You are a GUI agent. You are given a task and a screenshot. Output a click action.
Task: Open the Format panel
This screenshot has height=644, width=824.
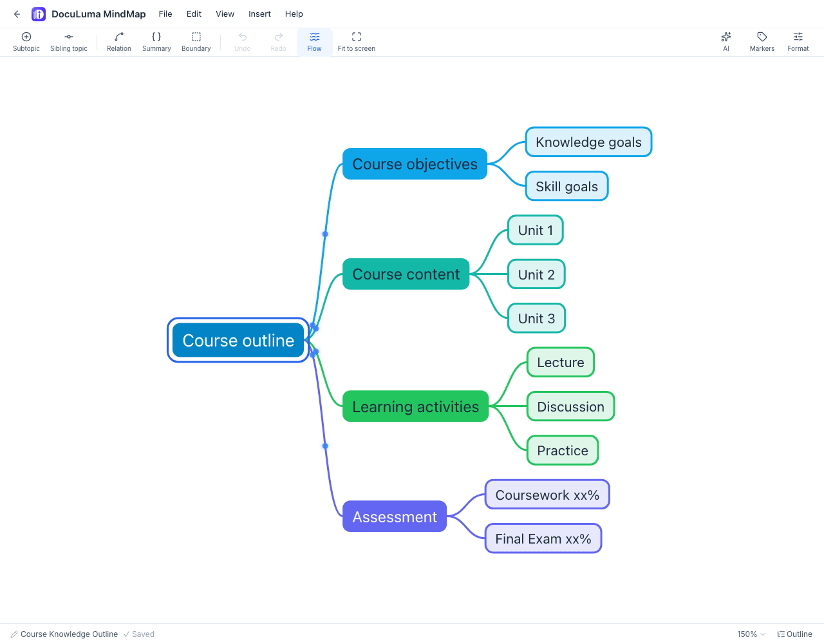[x=798, y=42]
